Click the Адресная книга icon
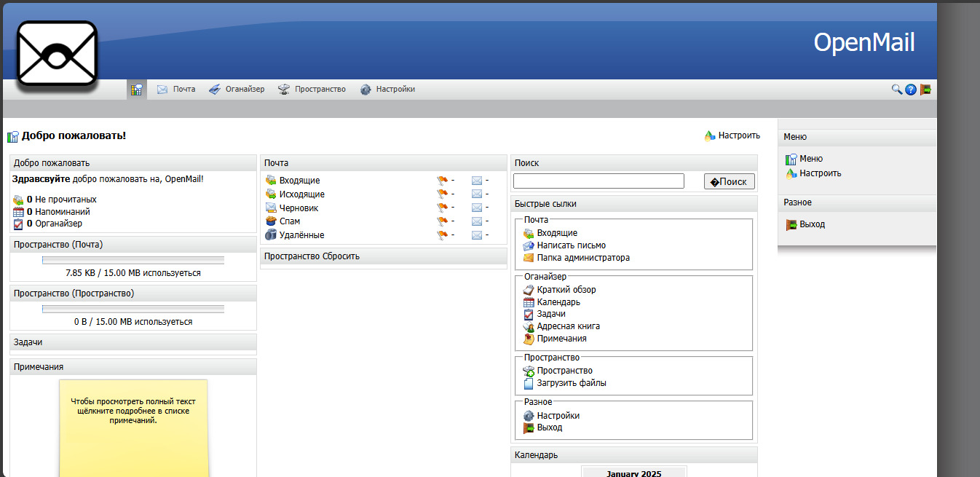Screen dimensions: 980x477 point(529,327)
